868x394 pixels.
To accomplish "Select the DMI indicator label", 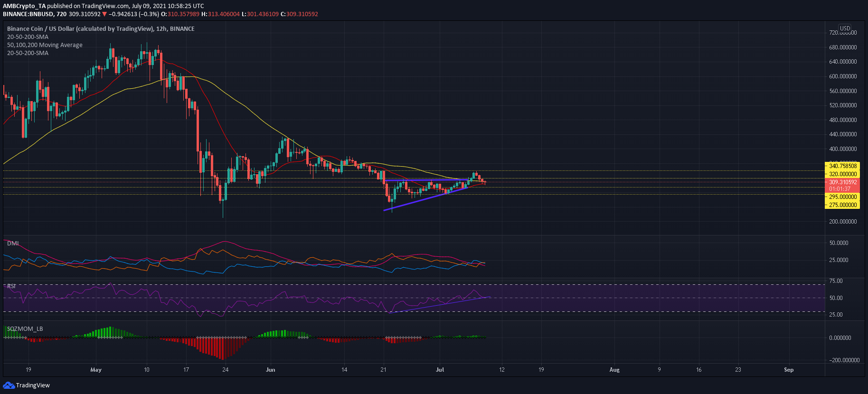I will click(13, 243).
